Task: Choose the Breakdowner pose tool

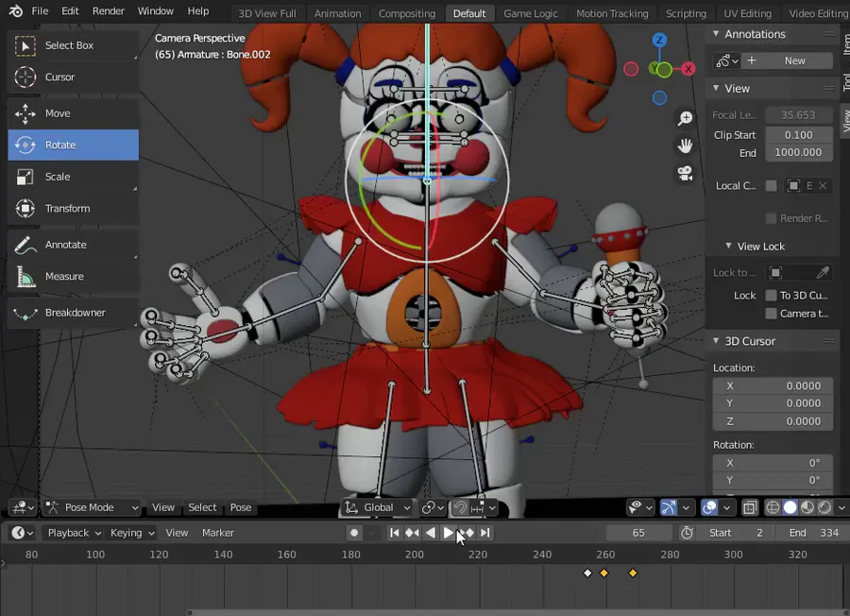Action: click(73, 313)
